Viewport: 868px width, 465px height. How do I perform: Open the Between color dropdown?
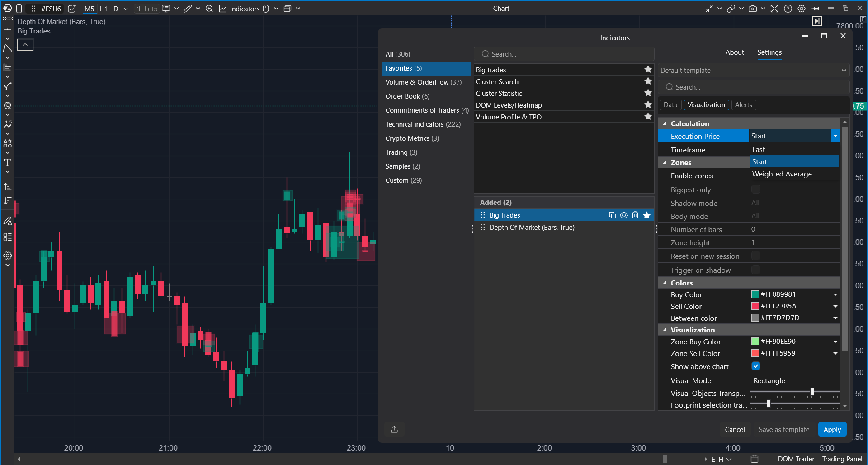coord(835,318)
